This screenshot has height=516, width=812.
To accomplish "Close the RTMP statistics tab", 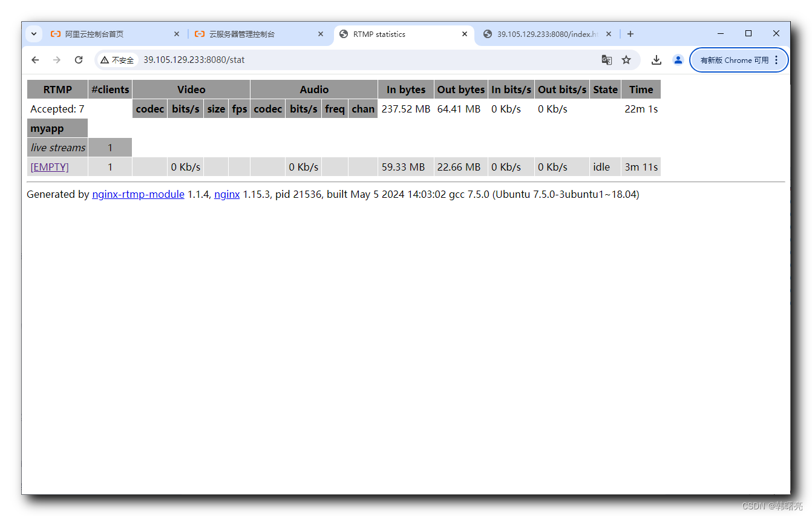I will coord(465,34).
